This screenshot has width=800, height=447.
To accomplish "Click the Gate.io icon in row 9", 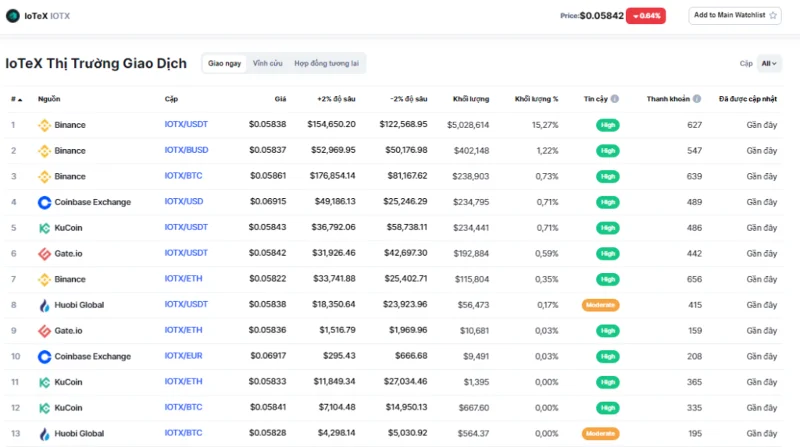I will 44,331.
